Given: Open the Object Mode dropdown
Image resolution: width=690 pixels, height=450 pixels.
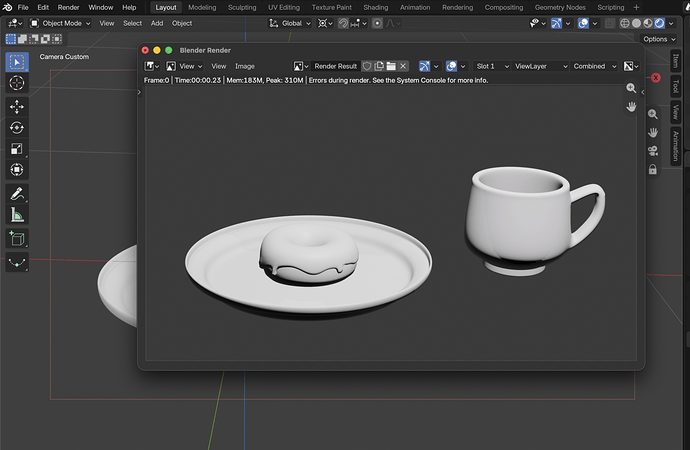Looking at the screenshot, I should point(60,23).
